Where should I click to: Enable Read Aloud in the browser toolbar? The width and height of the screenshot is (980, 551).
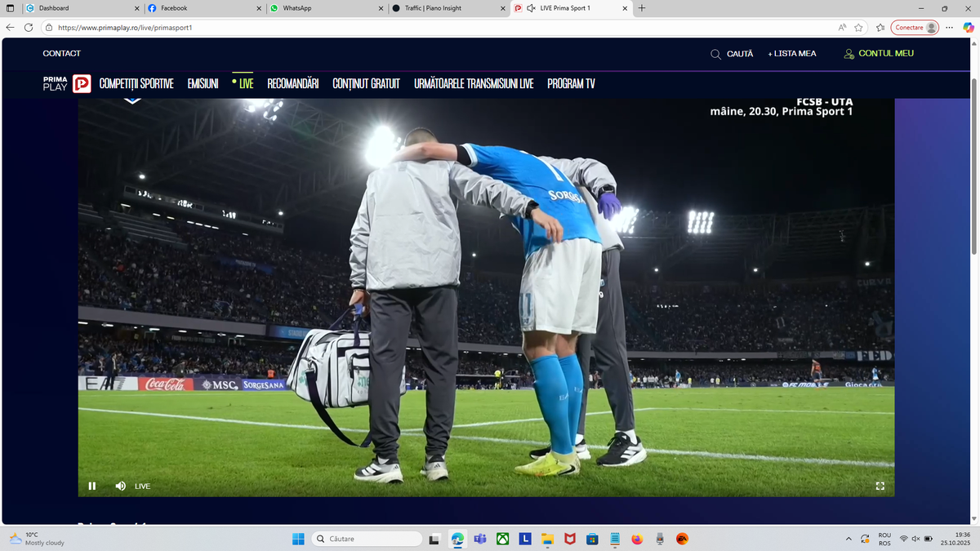(842, 27)
